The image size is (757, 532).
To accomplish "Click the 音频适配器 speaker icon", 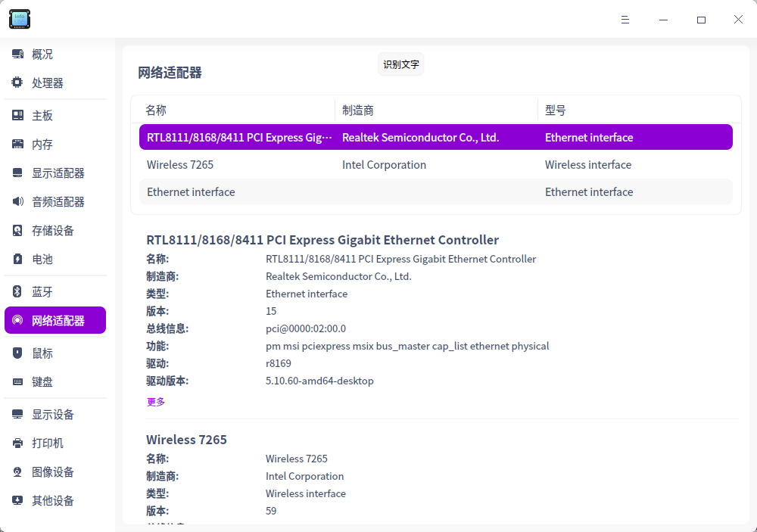I will point(18,201).
